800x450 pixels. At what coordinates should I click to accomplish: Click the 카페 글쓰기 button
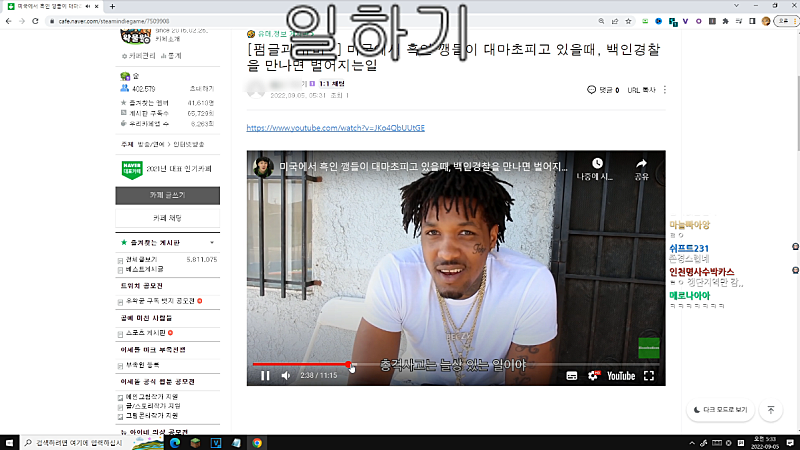[x=167, y=195]
